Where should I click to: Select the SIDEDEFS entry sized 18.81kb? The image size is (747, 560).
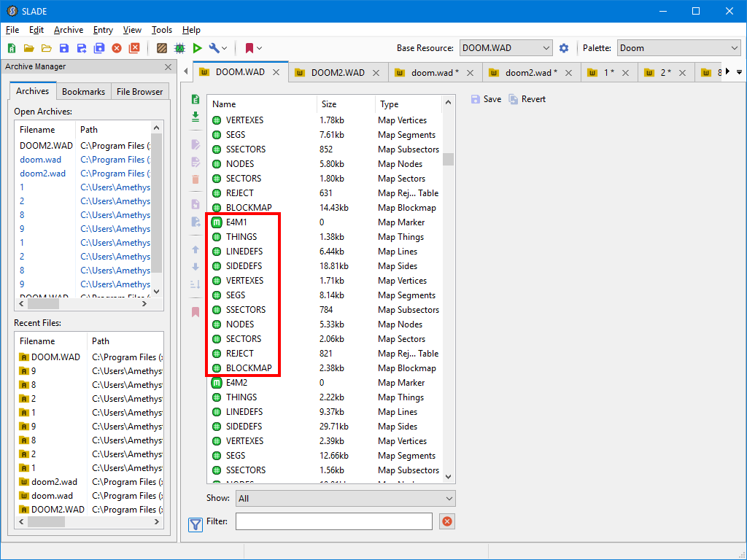click(325, 266)
